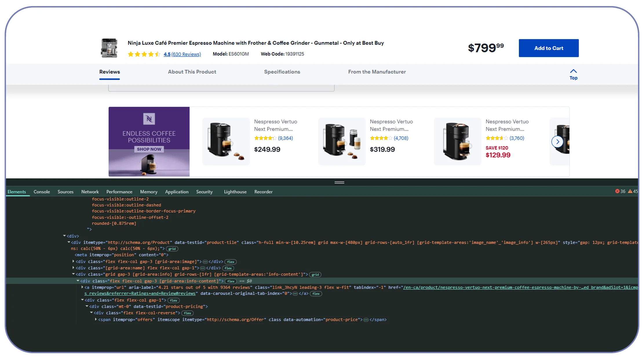
Task: Collapse the flex-col-reverse div node
Action: click(x=91, y=313)
